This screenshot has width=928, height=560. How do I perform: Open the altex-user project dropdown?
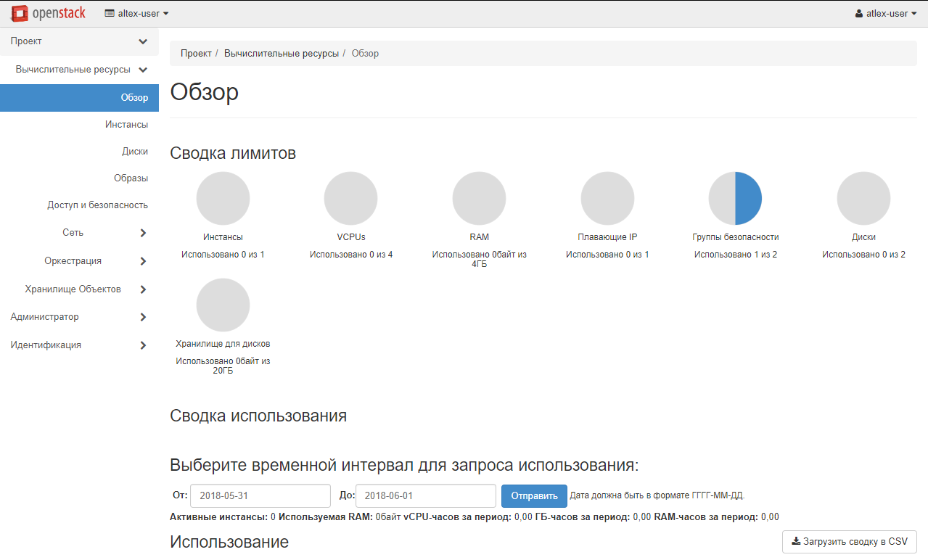tap(137, 13)
